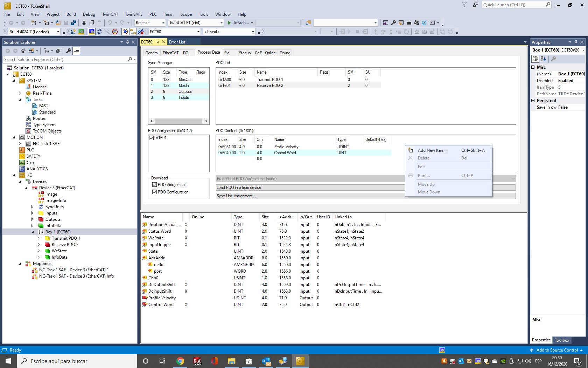
Task: Open the TwinCAT menu
Action: (110, 14)
